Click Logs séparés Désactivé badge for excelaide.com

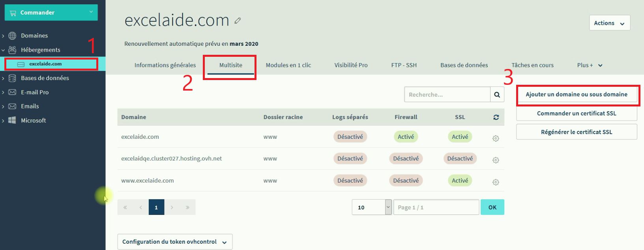350,137
